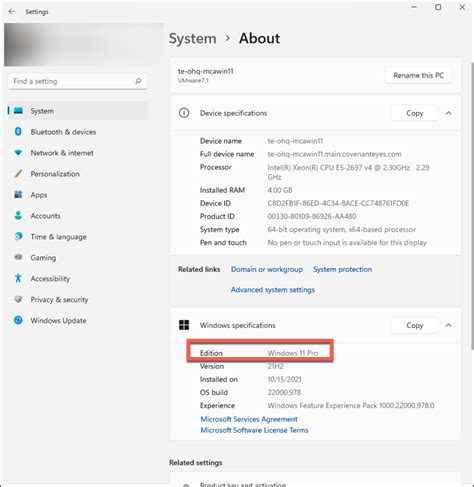Open Windows Update settings
Screen dimensions: 474x487
pyautogui.click(x=58, y=320)
